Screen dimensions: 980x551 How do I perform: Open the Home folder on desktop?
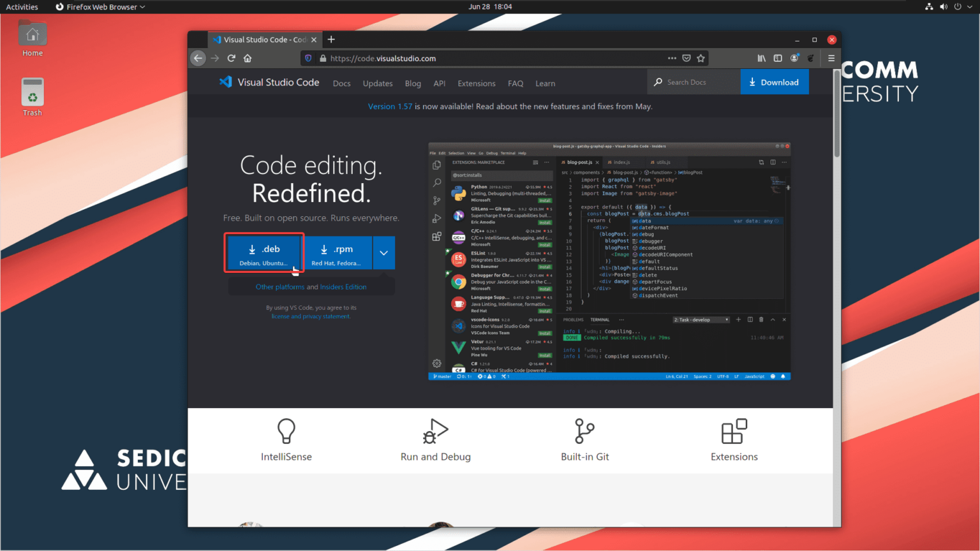(x=33, y=39)
